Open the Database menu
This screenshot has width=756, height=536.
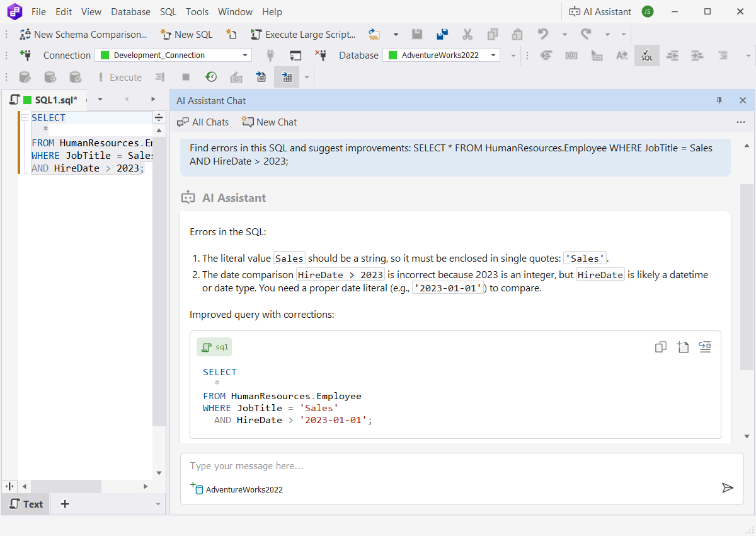coord(130,11)
